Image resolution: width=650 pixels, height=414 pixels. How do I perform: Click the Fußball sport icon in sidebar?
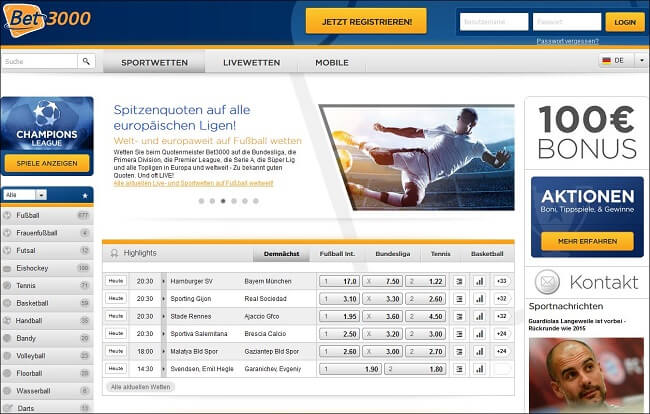(x=7, y=215)
